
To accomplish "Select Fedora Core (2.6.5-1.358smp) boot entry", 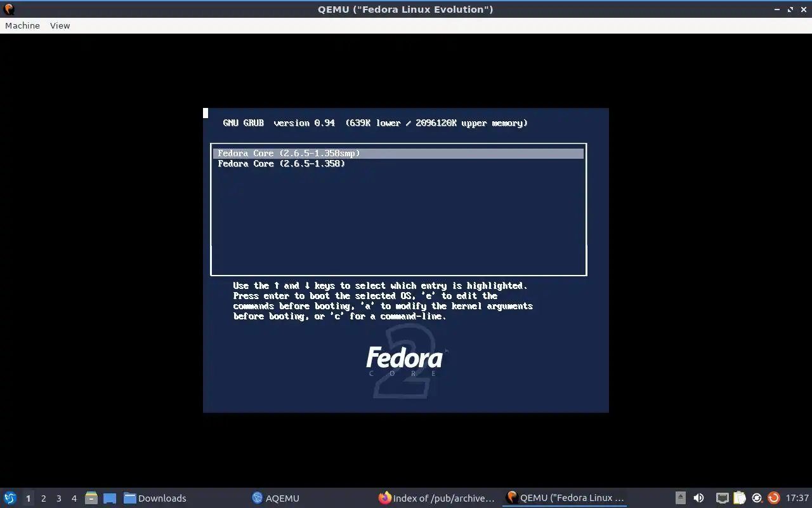I will pos(398,153).
